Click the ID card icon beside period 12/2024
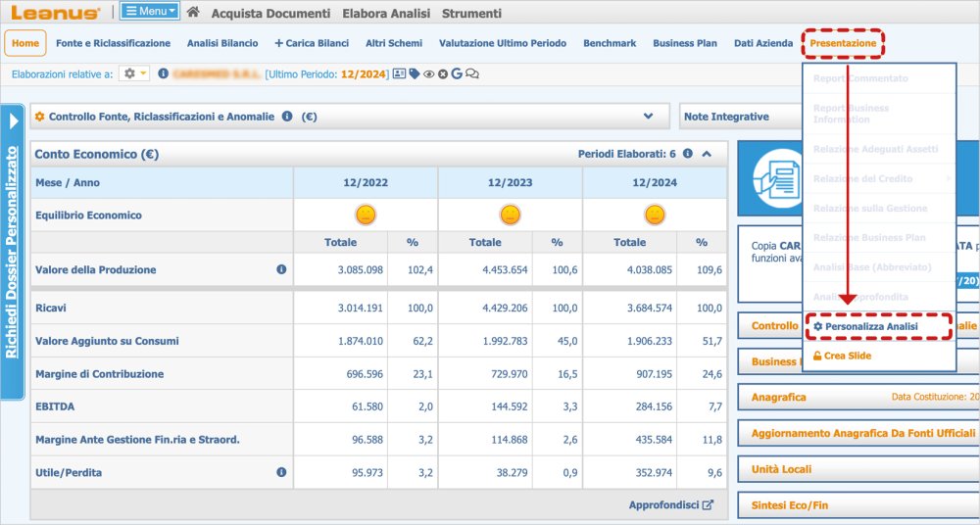This screenshot has width=980, height=525. [x=399, y=73]
